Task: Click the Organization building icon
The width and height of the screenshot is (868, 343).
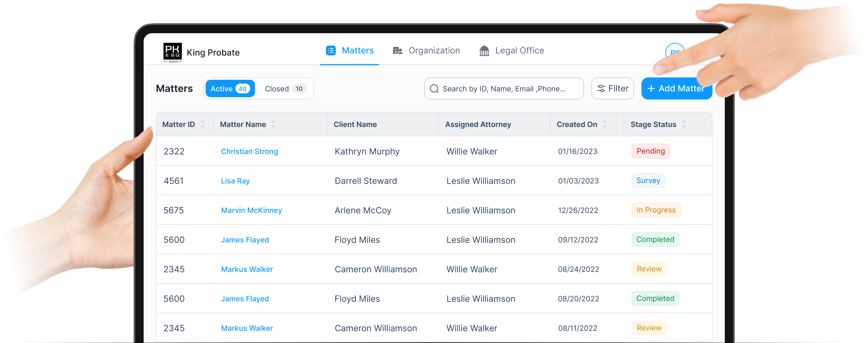Action: pyautogui.click(x=397, y=51)
